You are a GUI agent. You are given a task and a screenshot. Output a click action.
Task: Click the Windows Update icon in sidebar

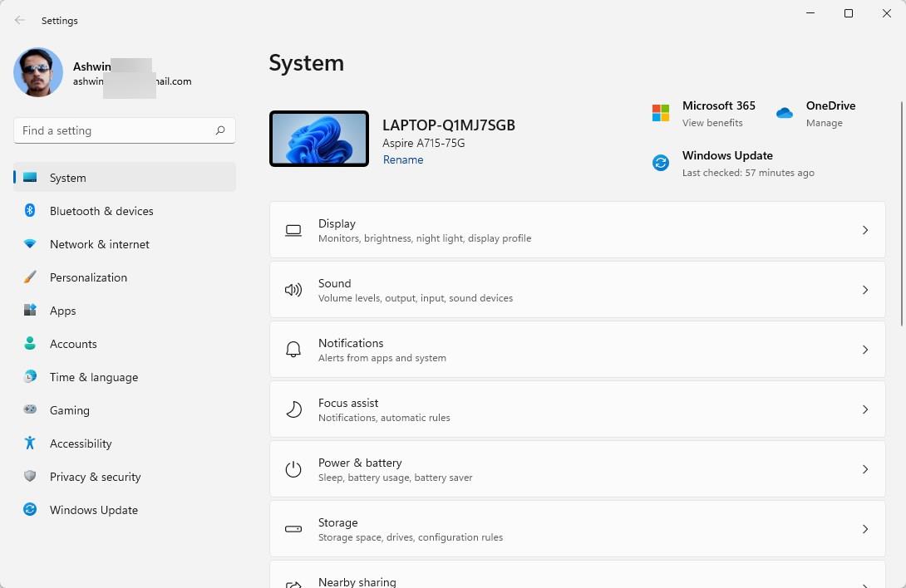click(x=30, y=509)
